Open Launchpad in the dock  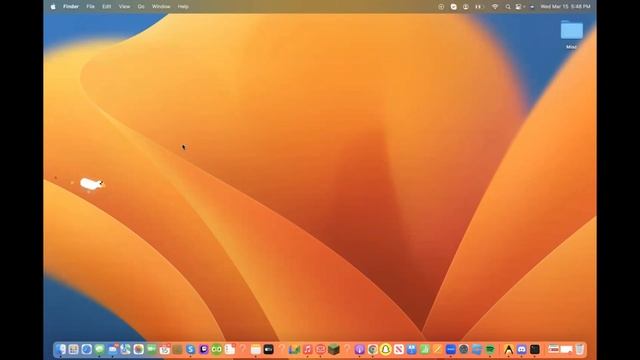coord(73,349)
